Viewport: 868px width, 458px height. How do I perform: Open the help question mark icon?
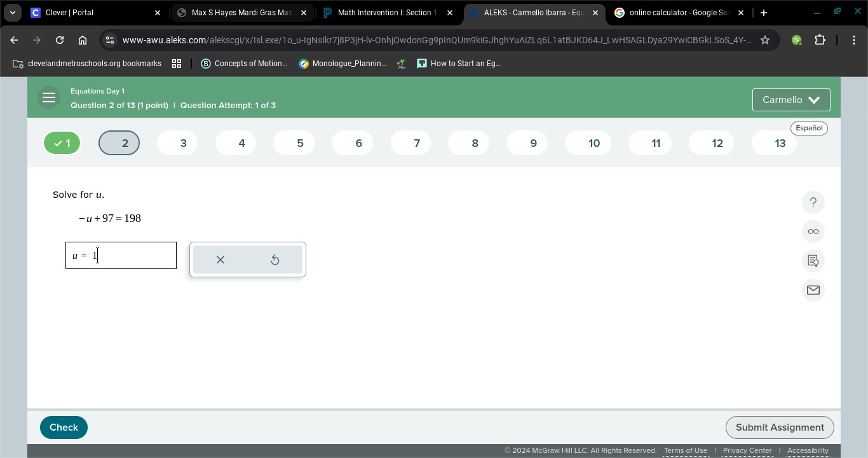click(x=813, y=202)
